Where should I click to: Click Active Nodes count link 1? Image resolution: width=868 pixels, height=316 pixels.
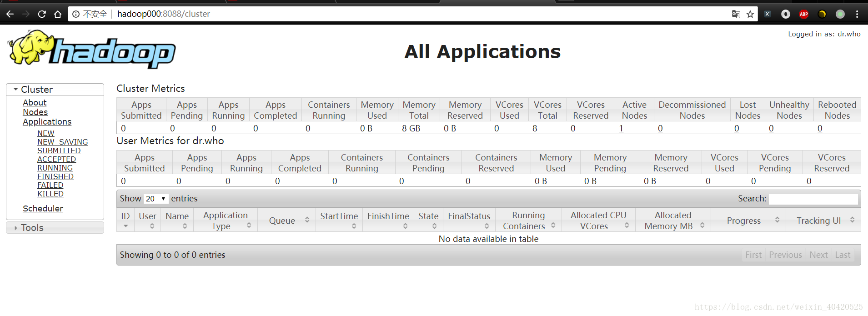click(621, 128)
